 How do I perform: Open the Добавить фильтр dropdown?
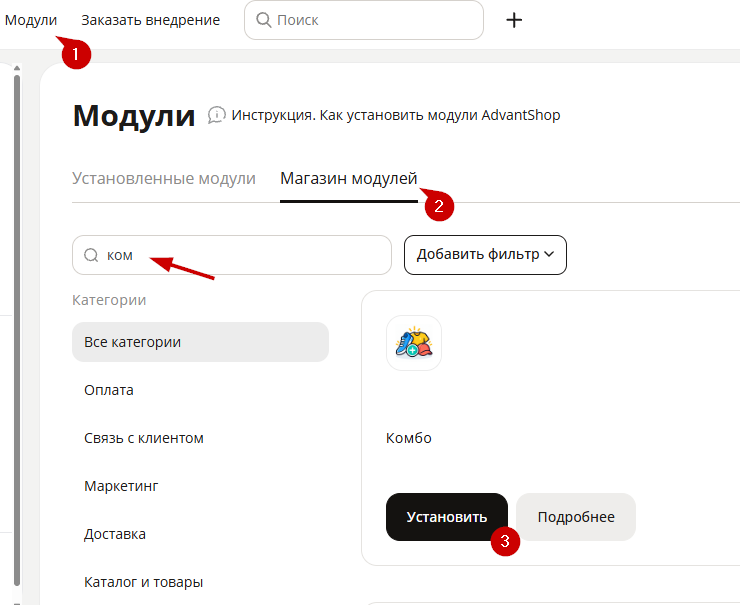click(x=485, y=255)
